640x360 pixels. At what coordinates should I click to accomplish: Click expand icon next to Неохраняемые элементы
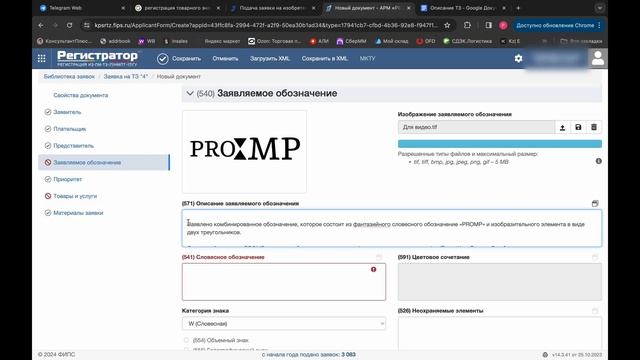pyautogui.click(x=595, y=311)
